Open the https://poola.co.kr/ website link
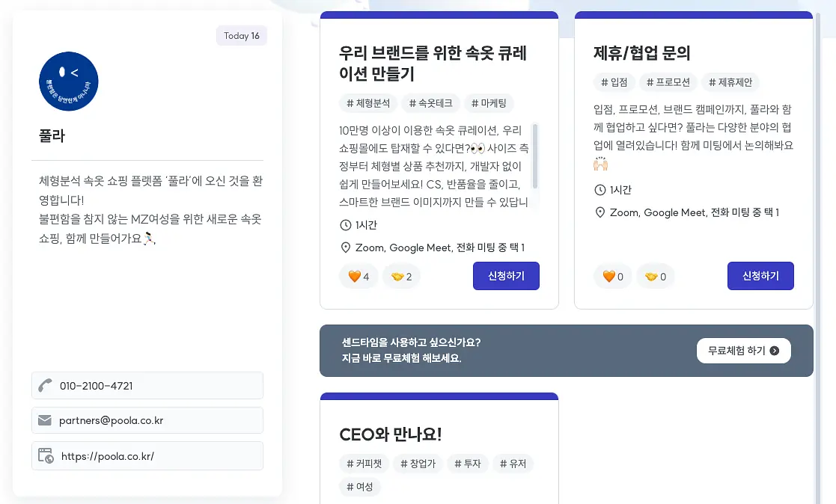 coord(108,456)
